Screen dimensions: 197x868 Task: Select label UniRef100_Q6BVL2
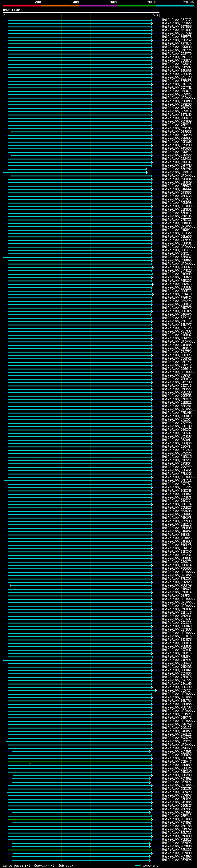(177, 816)
